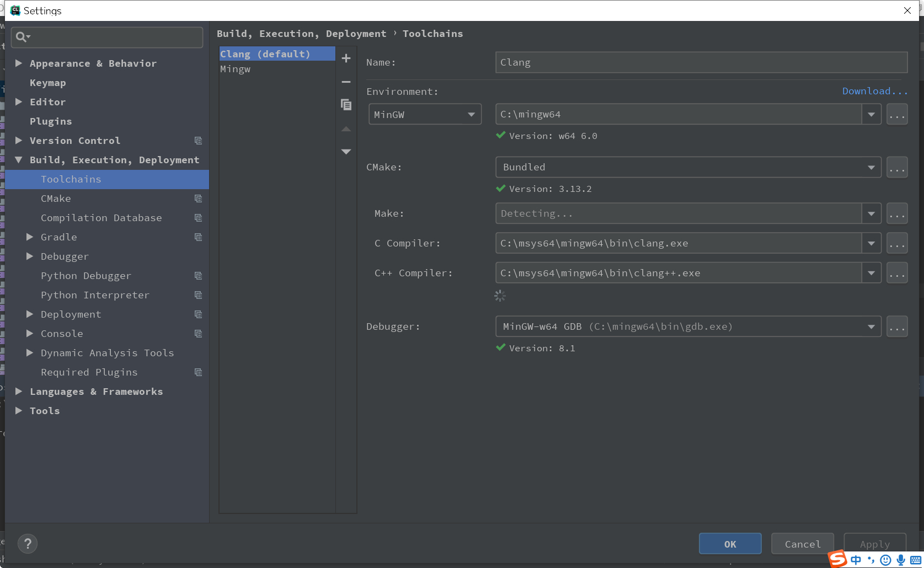
Task: Add a new toolchain with the plus icon
Action: (x=346, y=58)
